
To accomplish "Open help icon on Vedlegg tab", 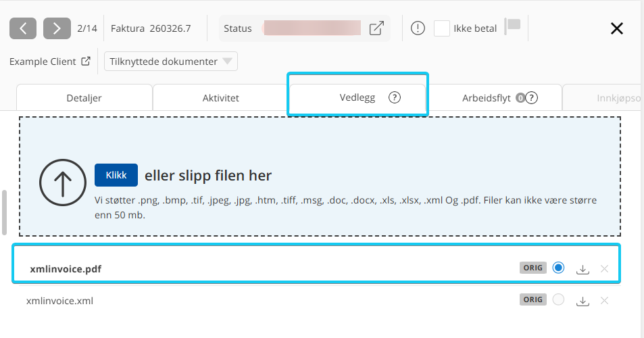I will [394, 97].
